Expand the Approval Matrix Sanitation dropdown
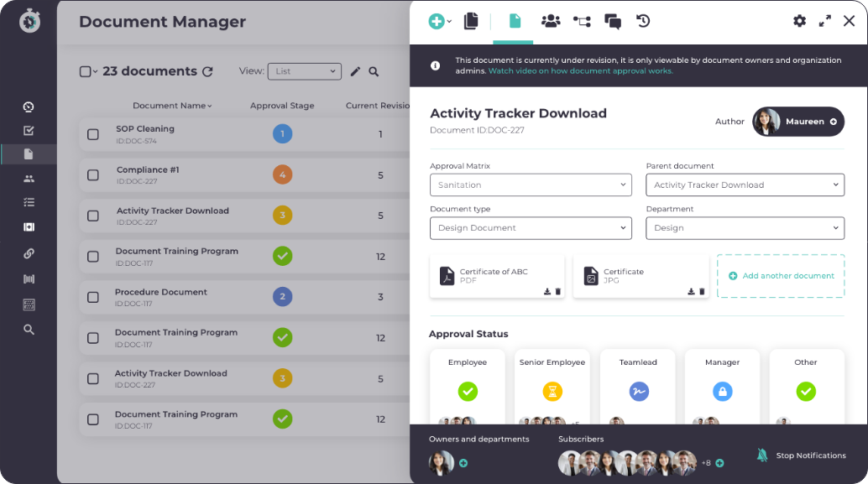The height and width of the screenshot is (484, 868). tap(531, 185)
